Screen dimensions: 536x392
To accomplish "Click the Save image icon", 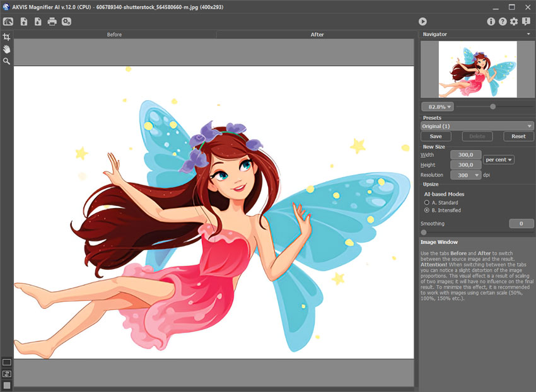I will point(38,21).
